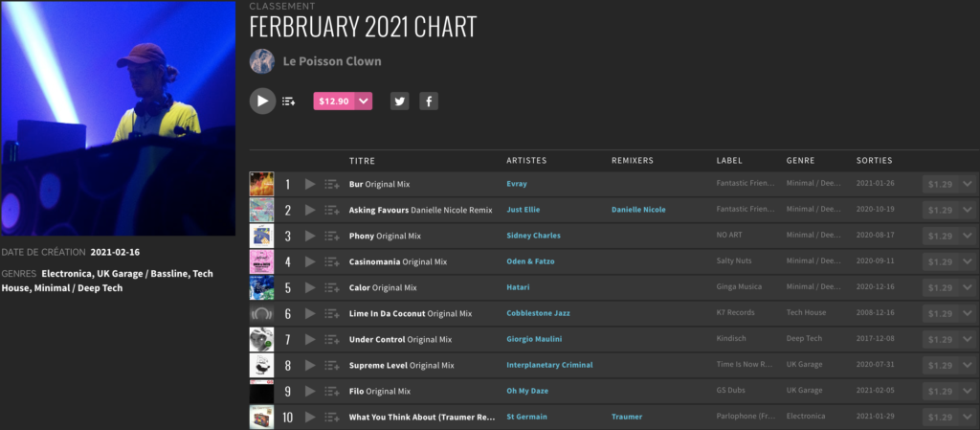Open artist Interplanetary Criminal page
The width and height of the screenshot is (980, 430).
(549, 365)
